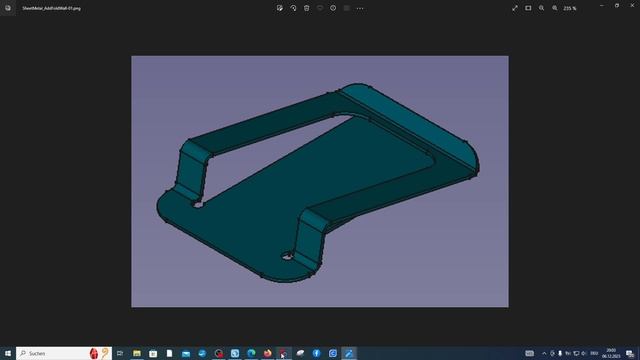640x360 pixels.
Task: Open Microsoft Store from the taskbar
Action: pos(153,353)
